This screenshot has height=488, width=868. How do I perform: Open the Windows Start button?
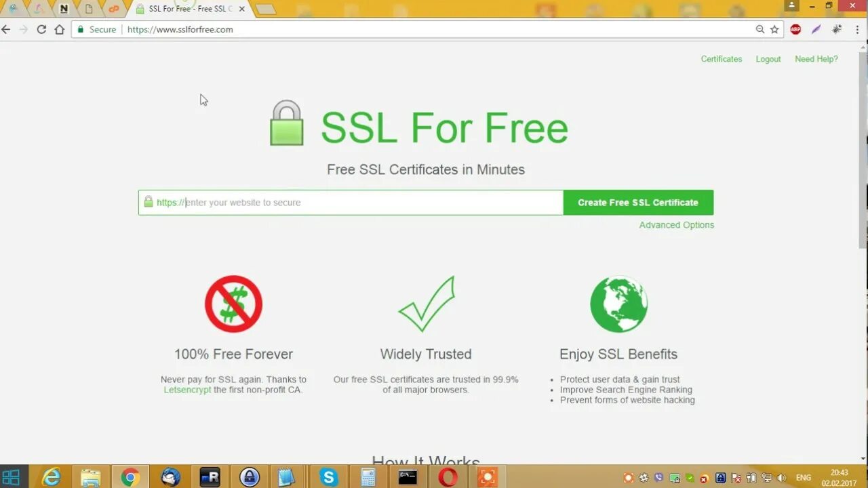pos(12,477)
